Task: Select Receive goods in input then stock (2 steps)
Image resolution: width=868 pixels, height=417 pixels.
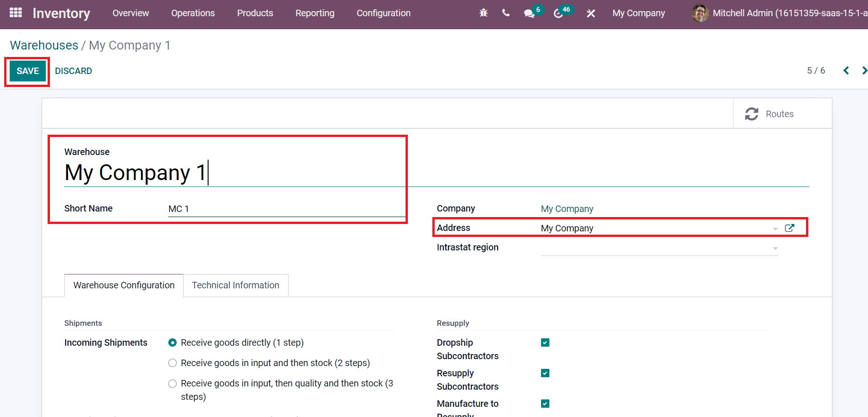Action: click(x=172, y=363)
